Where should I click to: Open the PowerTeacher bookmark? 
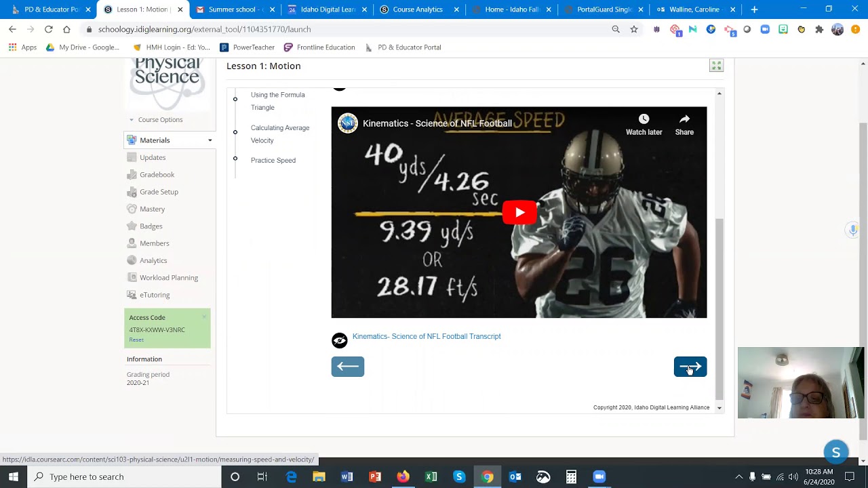point(247,47)
